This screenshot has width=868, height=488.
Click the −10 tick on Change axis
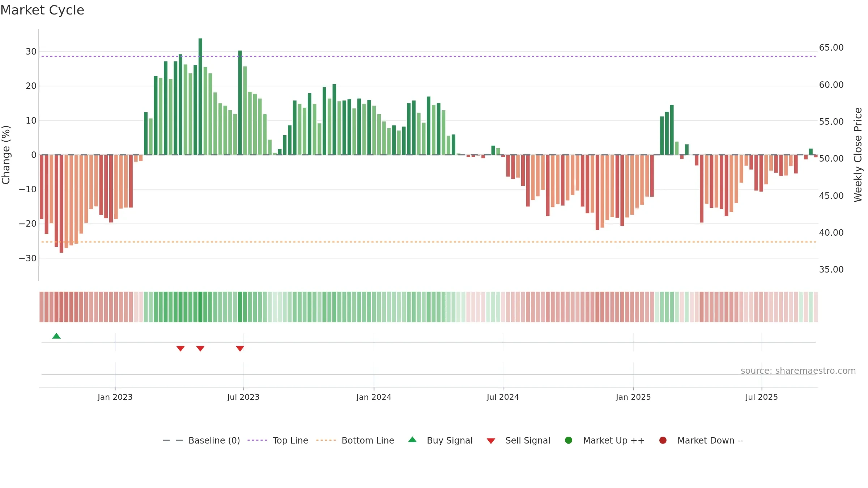click(x=28, y=189)
